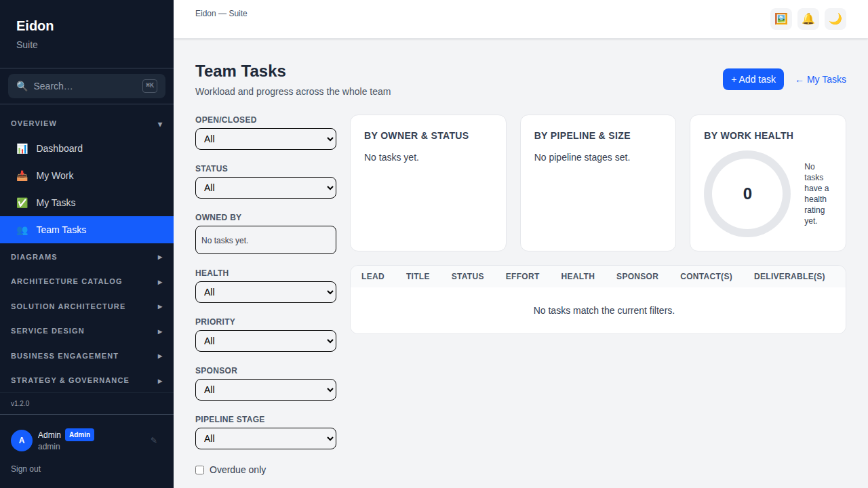Open the Sponsor filter dropdown
Image resolution: width=868 pixels, height=488 pixels.
pos(266,390)
